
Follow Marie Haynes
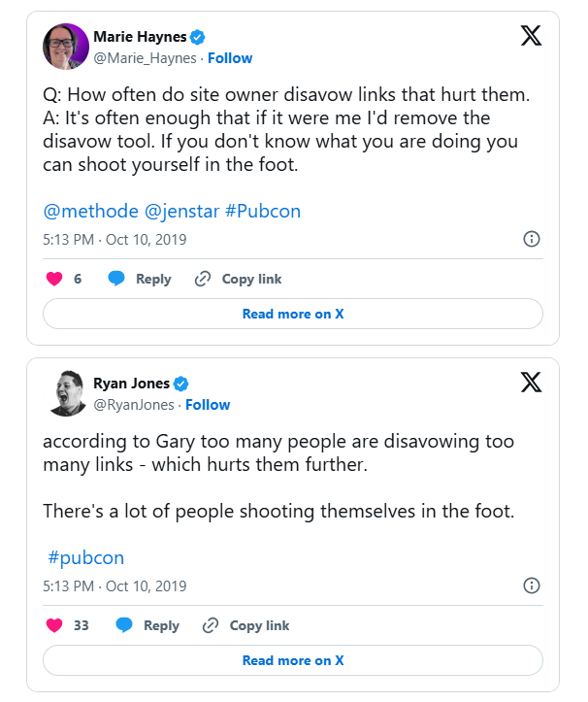230,58
